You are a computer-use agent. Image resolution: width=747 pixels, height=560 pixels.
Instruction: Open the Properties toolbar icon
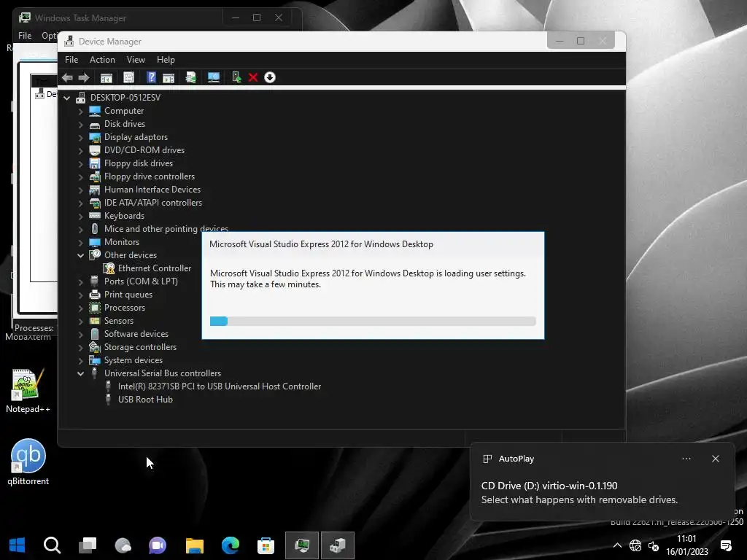pos(128,77)
